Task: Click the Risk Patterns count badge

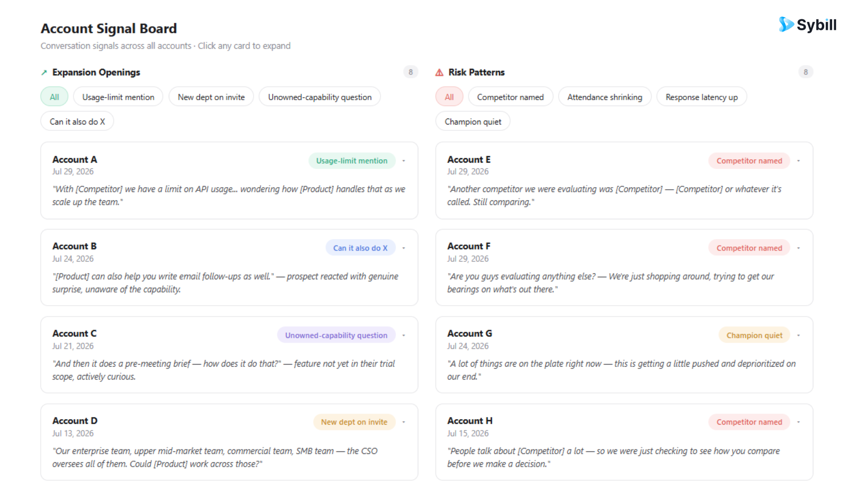Action: pos(805,72)
